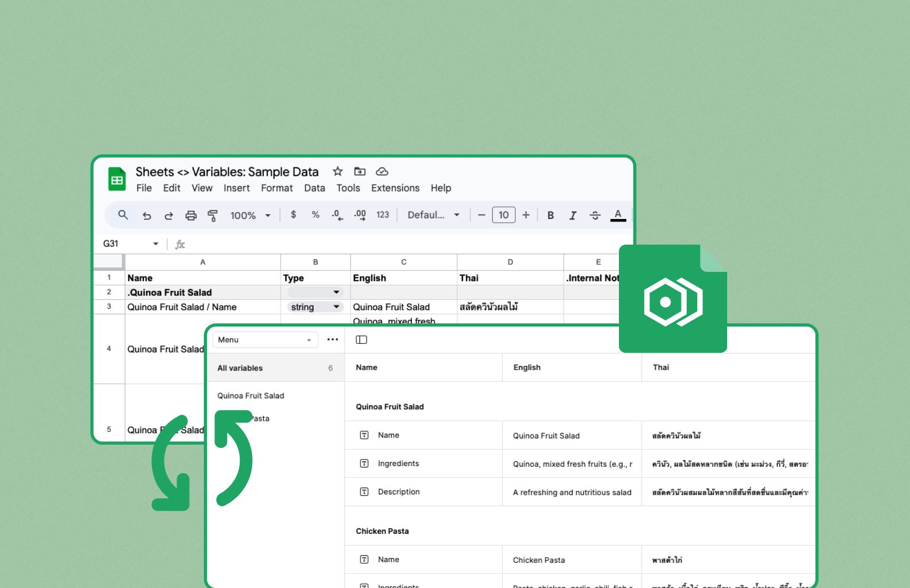Viewport: 910px width, 588px height.
Task: Increase decimal places icon
Action: 360,215
